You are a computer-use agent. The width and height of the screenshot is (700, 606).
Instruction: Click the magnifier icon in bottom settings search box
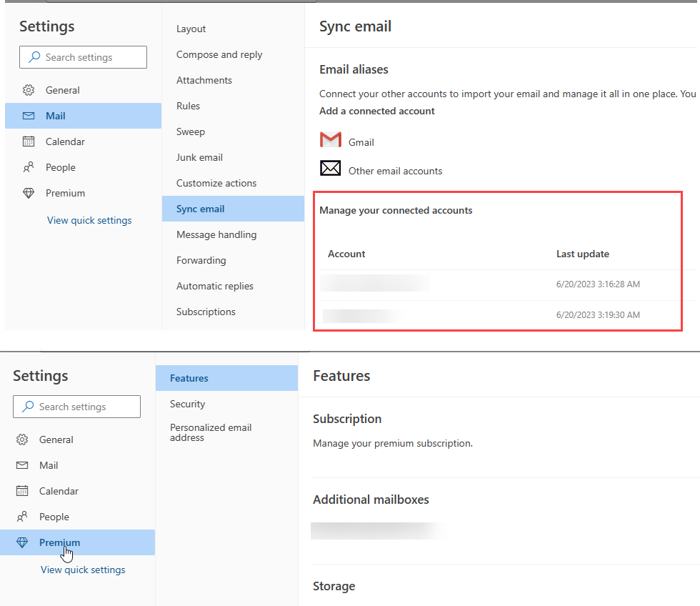click(x=28, y=407)
